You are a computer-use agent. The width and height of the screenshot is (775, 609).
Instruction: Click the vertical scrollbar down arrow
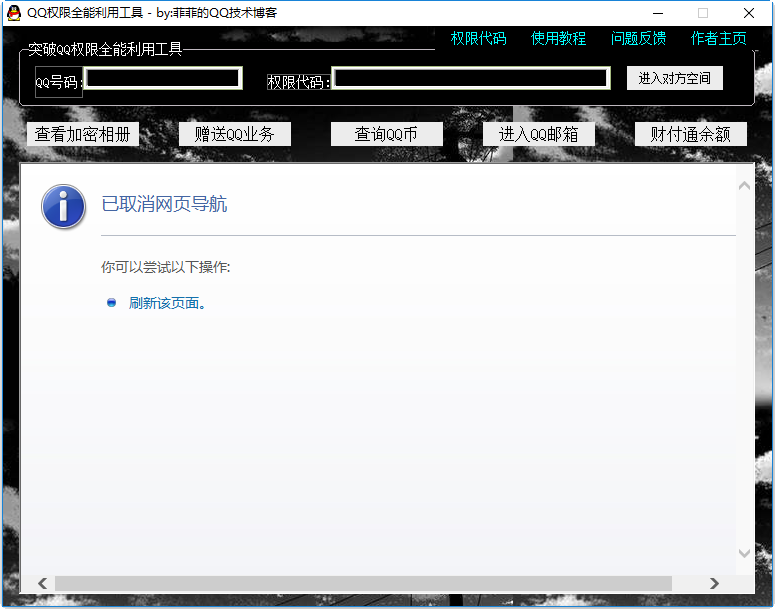[744, 552]
